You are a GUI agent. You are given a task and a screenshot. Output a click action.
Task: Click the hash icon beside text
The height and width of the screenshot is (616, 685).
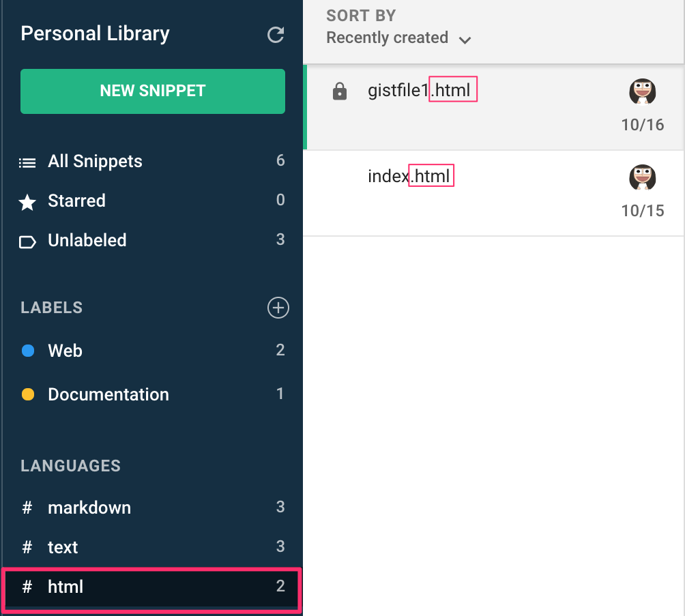(x=27, y=548)
